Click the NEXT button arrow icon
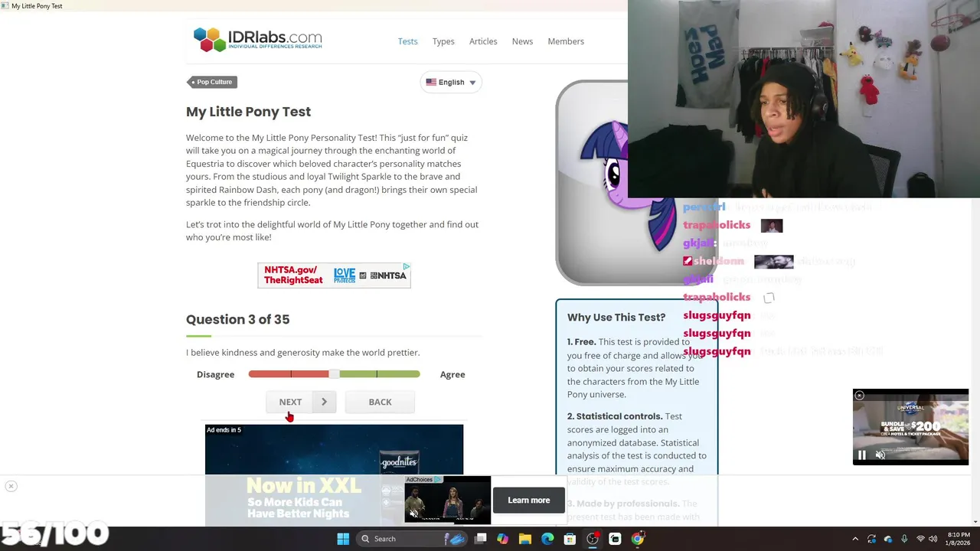The height and width of the screenshot is (551, 980). (324, 402)
